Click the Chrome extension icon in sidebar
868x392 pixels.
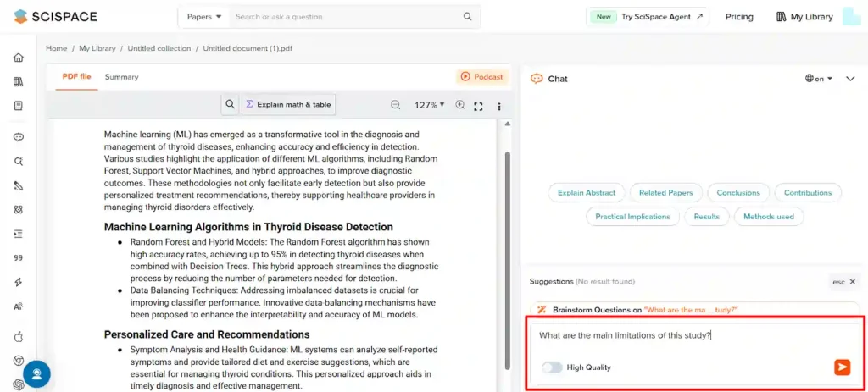pos(19,361)
